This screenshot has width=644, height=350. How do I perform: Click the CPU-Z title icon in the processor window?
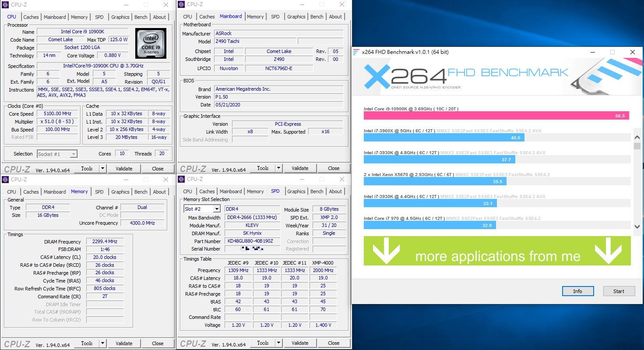click(5, 5)
